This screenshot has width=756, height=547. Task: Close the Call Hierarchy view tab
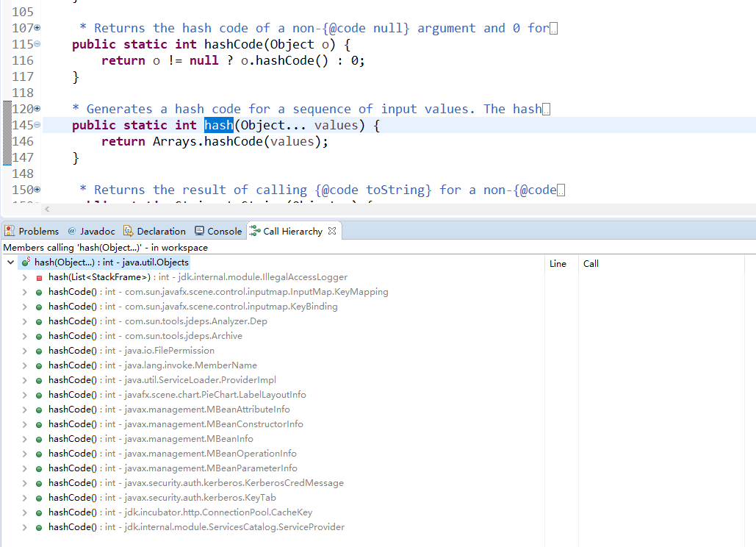pyautogui.click(x=332, y=231)
